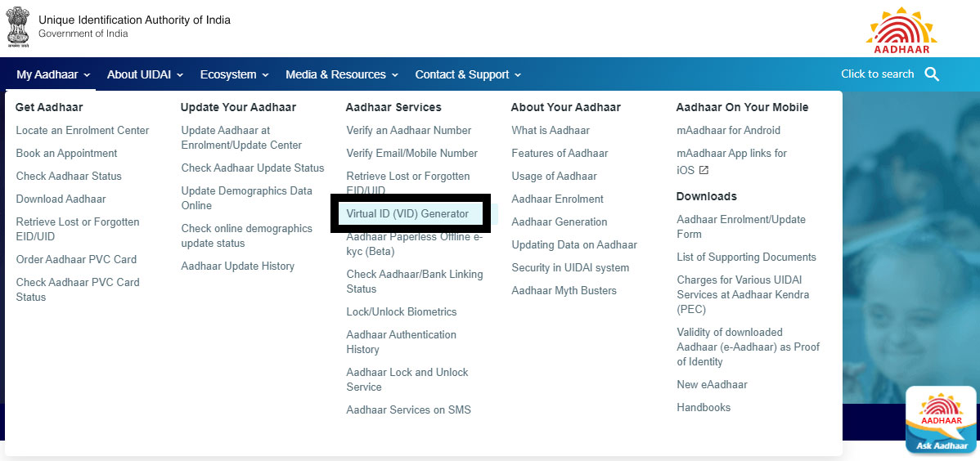This screenshot has height=461, width=980.
Task: Open mAadhaar for Android
Action: coord(728,131)
